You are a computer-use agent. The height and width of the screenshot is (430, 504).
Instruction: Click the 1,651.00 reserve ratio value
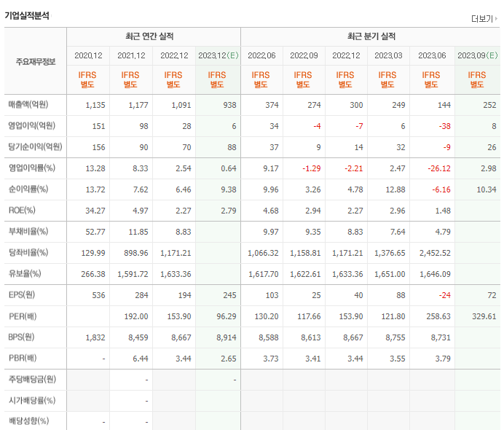point(390,274)
